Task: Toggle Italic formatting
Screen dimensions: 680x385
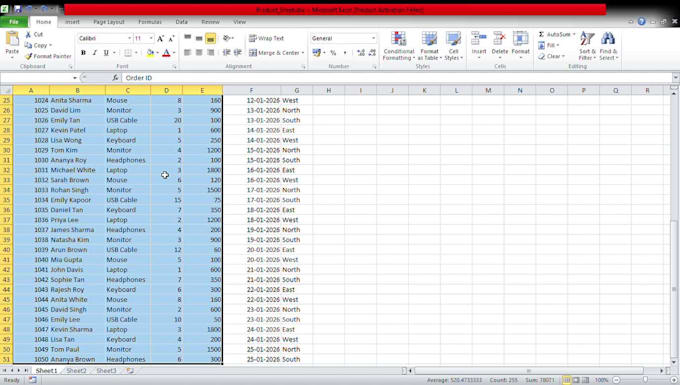Action: (95, 52)
